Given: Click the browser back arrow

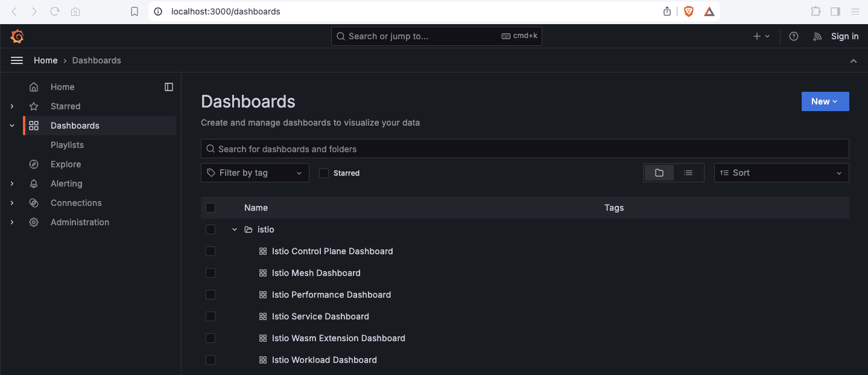Looking at the screenshot, I should pos(14,11).
